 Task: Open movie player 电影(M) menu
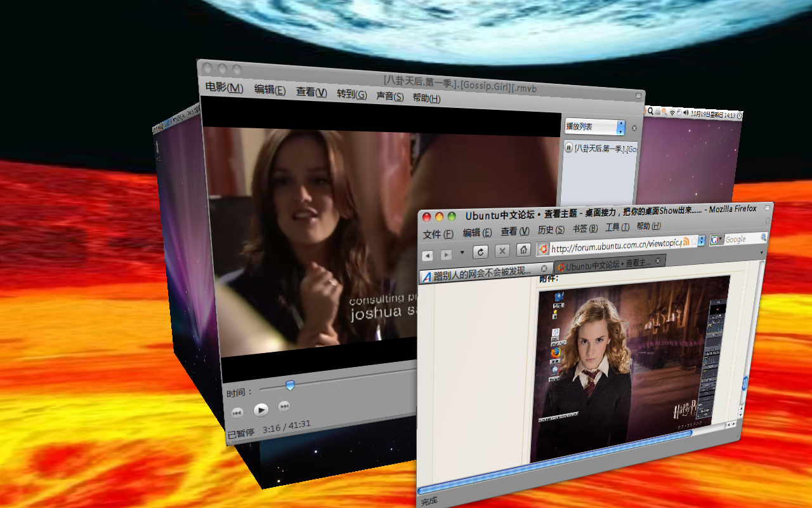click(x=225, y=87)
